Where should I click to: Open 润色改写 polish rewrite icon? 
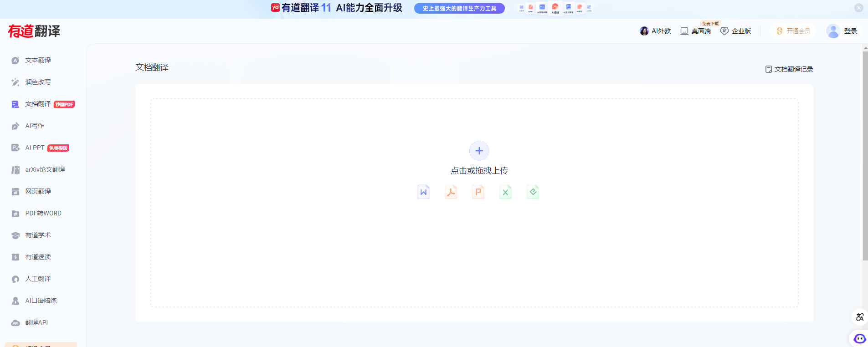15,82
